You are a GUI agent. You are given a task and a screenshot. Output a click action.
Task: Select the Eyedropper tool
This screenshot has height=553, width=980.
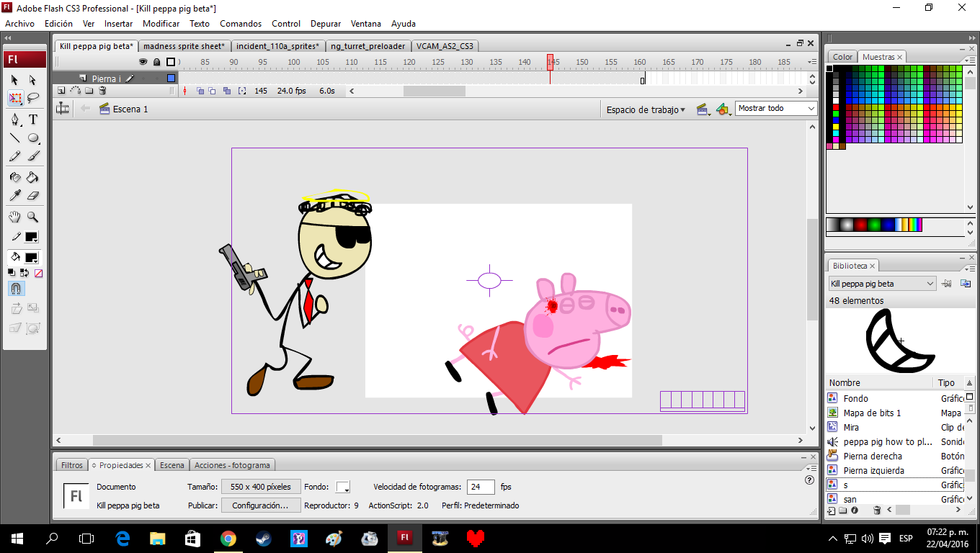click(15, 195)
